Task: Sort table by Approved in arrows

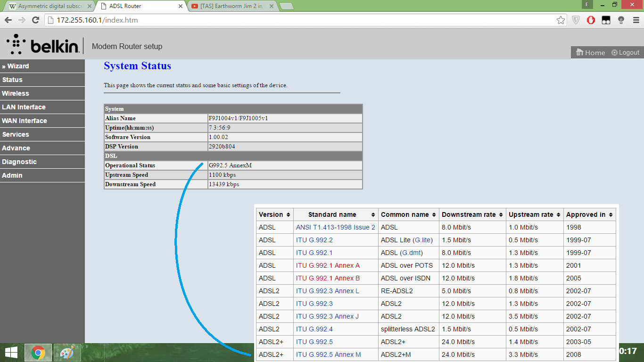Action: [x=611, y=215]
